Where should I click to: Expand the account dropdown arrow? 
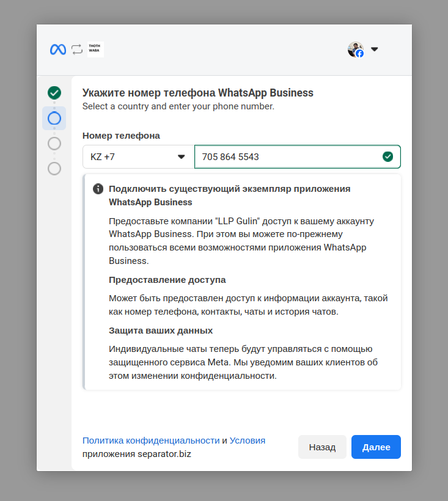[375, 49]
